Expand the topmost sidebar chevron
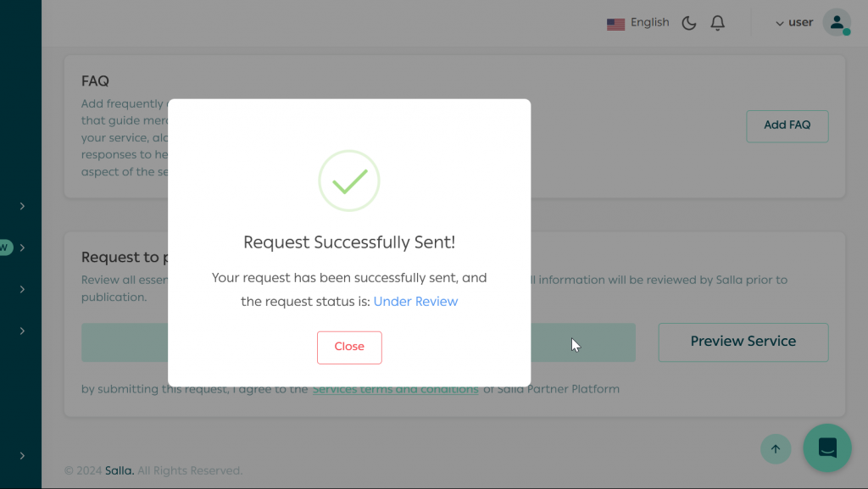Image resolution: width=868 pixels, height=489 pixels. [x=22, y=206]
